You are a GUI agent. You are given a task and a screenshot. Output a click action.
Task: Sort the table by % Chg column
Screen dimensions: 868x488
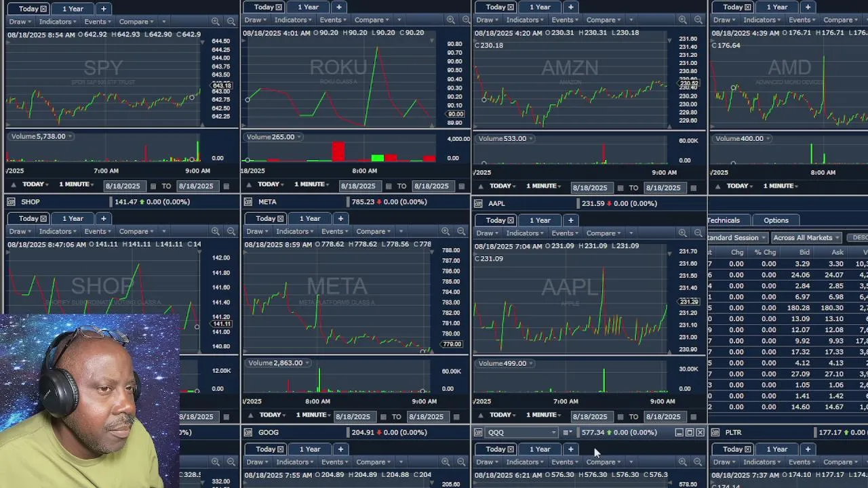click(x=765, y=252)
